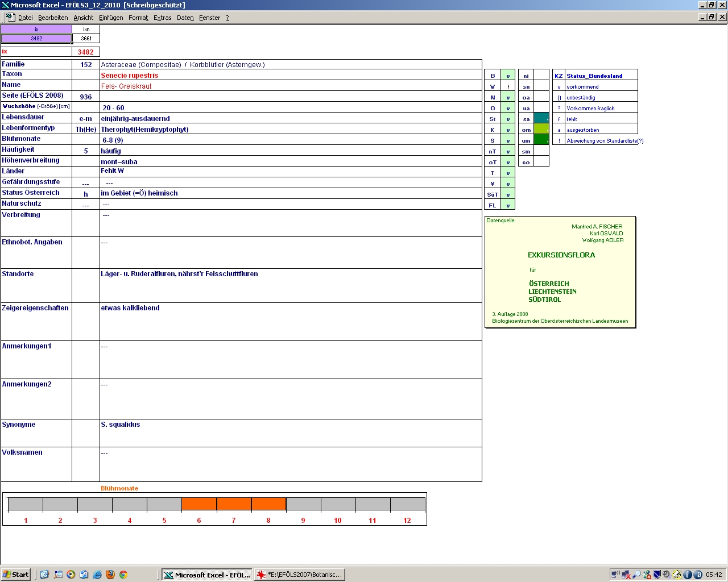
Task: Select the 'etwas kalkliebend' cell
Action: tap(291, 322)
